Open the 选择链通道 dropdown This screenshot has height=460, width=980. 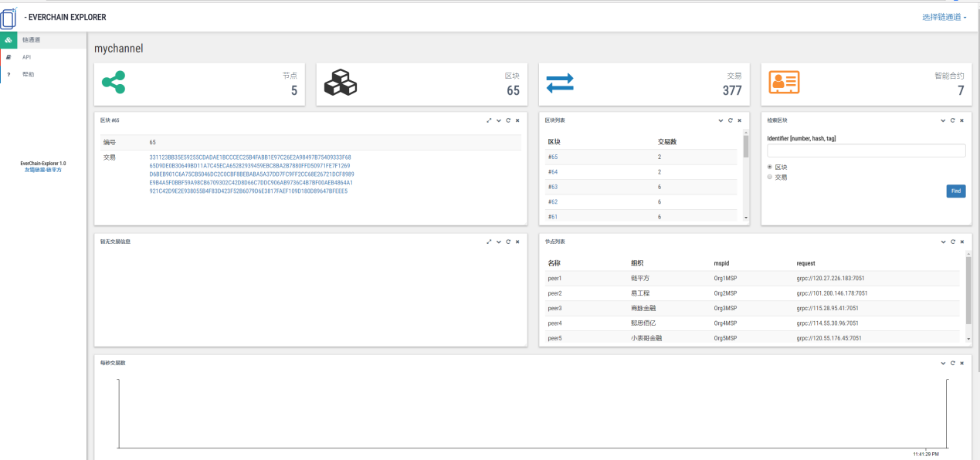pos(944,17)
